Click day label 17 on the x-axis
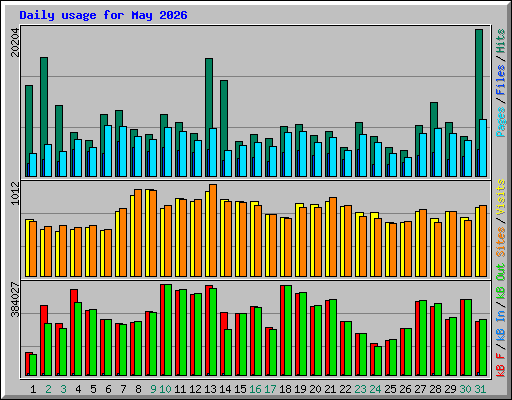Viewport: 512px width, 400px height. tap(270, 389)
